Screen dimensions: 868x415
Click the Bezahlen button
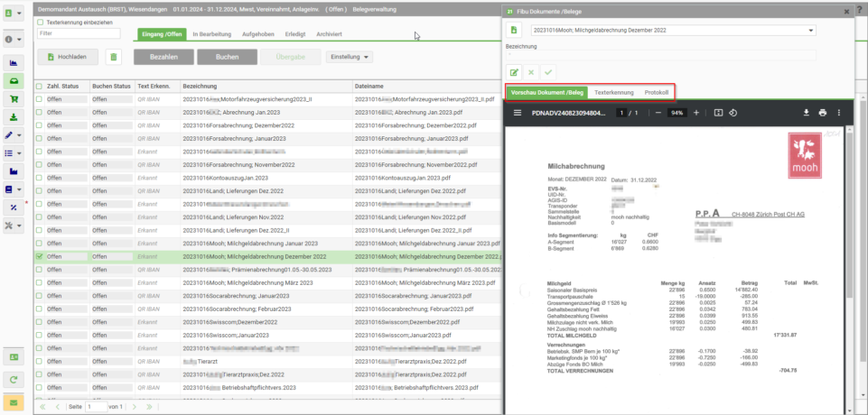(x=163, y=57)
